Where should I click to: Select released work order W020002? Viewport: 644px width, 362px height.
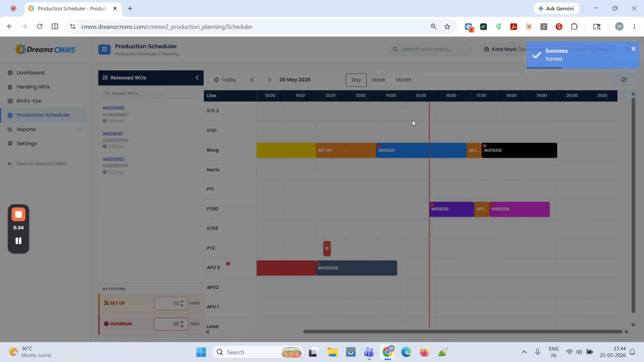click(x=151, y=166)
